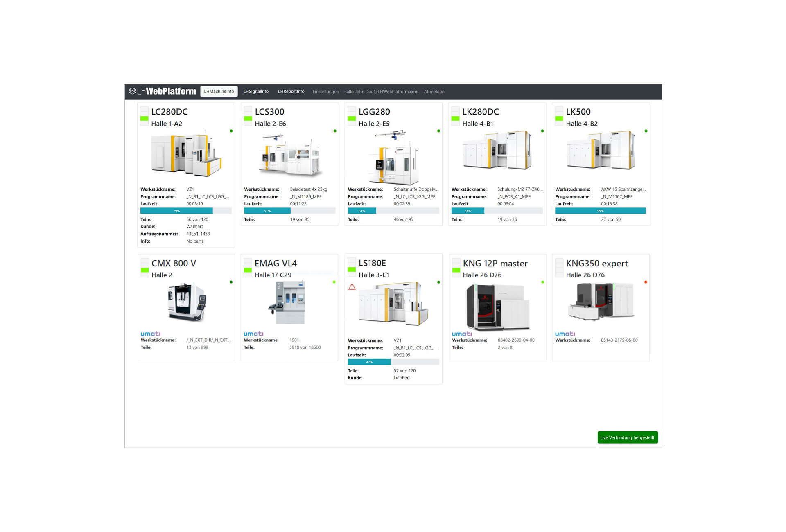Click the green status dot on LC280DC card
Image resolution: width=786 pixels, height=532 pixels.
[231, 131]
